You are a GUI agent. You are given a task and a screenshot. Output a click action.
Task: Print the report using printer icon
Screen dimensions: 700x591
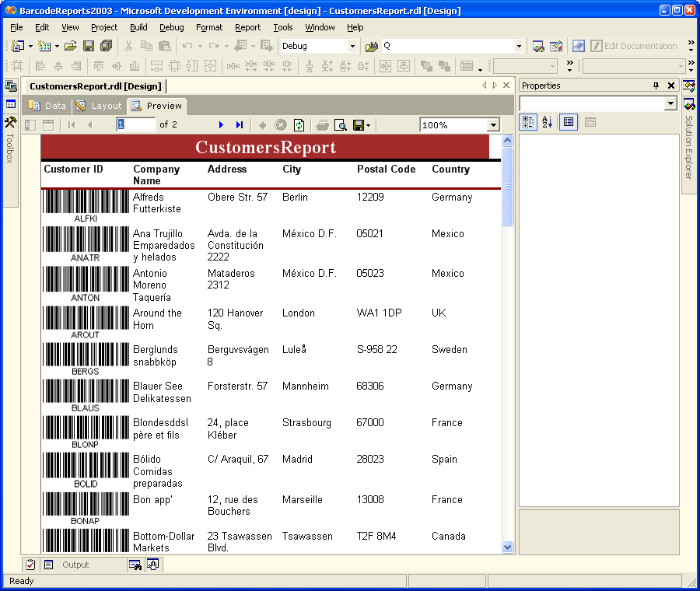(322, 124)
